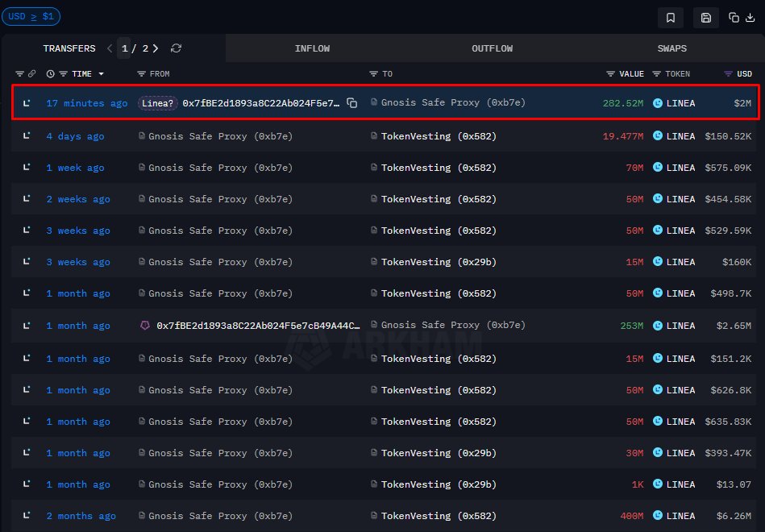Viewport: 765px width, 532px height.
Task: Click the link chain icon in header
Action: tap(31, 73)
